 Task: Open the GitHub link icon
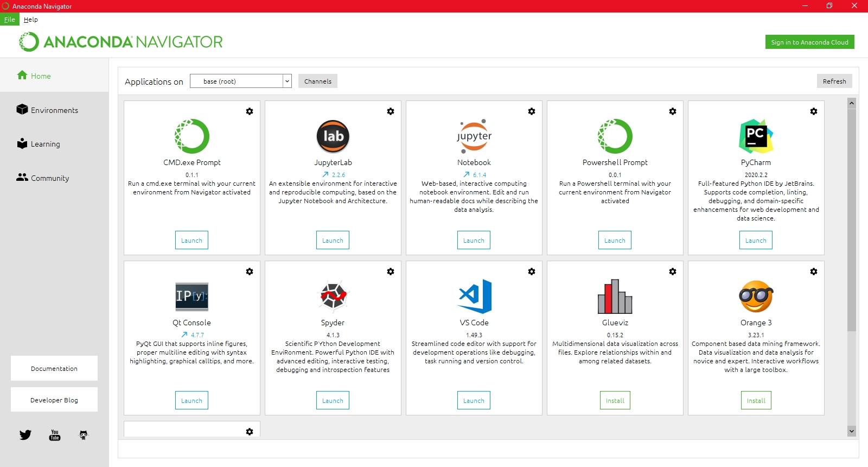(84, 435)
